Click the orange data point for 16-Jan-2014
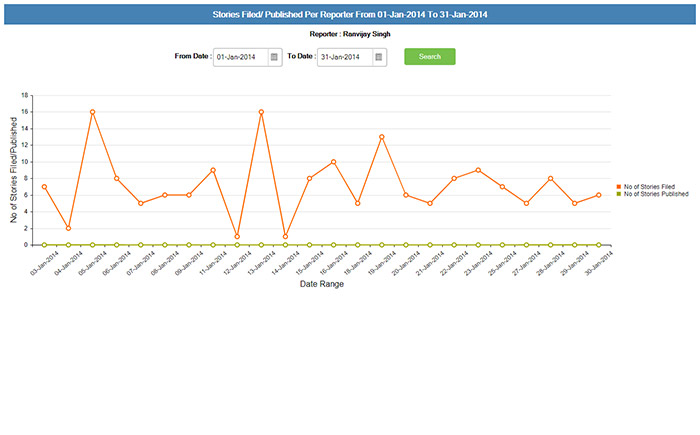700x435 pixels. [x=333, y=162]
